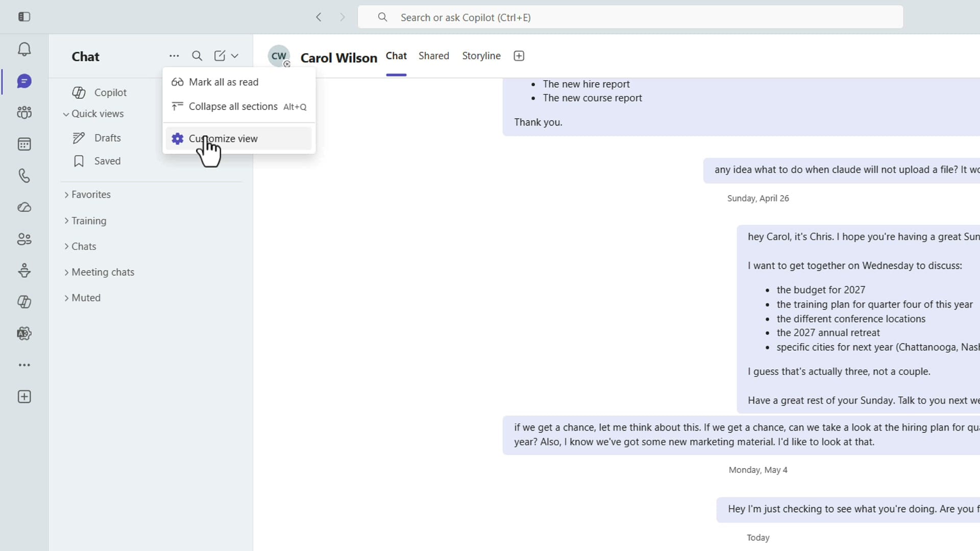The height and width of the screenshot is (551, 980).
Task: Click 'the budget for 2027' bullet
Action: (x=821, y=290)
